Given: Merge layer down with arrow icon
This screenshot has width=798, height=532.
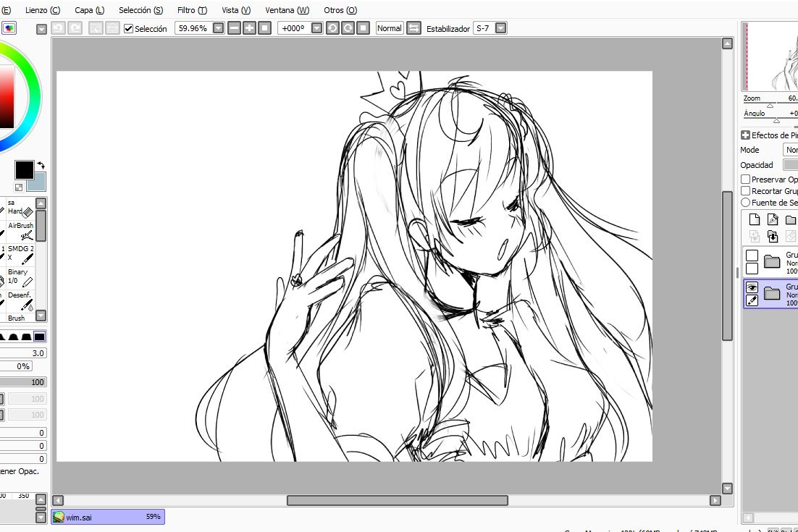Looking at the screenshot, I should tap(773, 236).
